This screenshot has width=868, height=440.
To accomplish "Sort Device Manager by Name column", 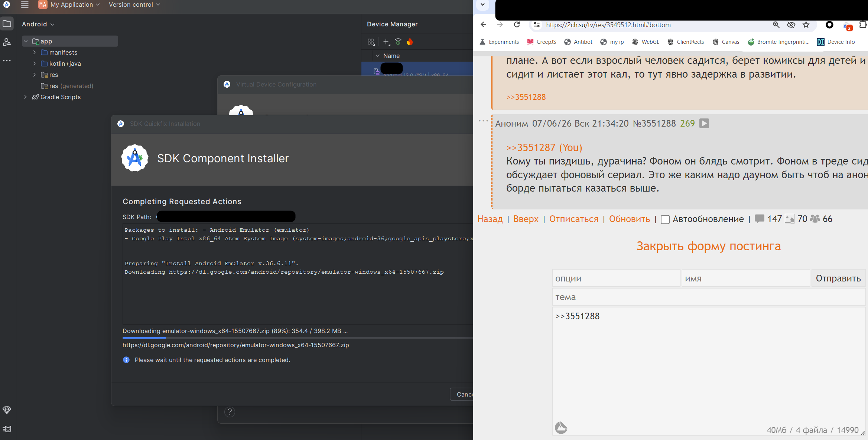I will (x=391, y=56).
